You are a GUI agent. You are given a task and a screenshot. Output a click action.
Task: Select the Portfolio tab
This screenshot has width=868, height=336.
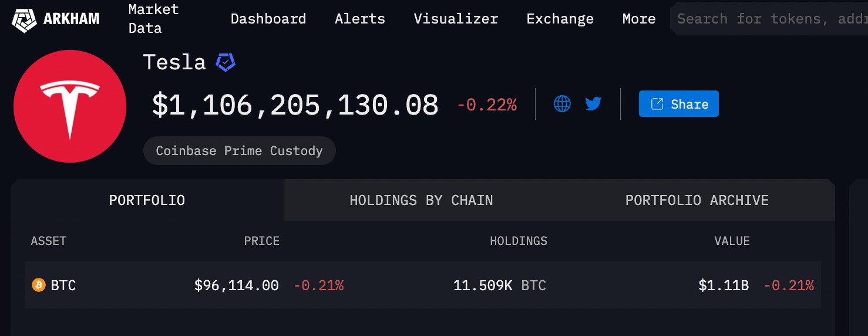tap(147, 200)
